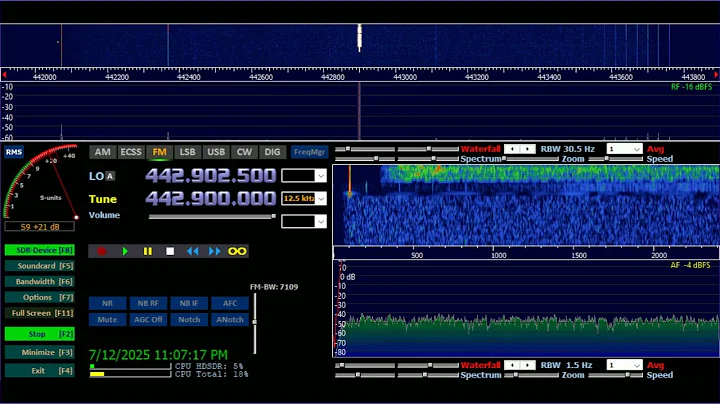
Task: Adjust the FM-BW vertical slider
Action: click(255, 323)
